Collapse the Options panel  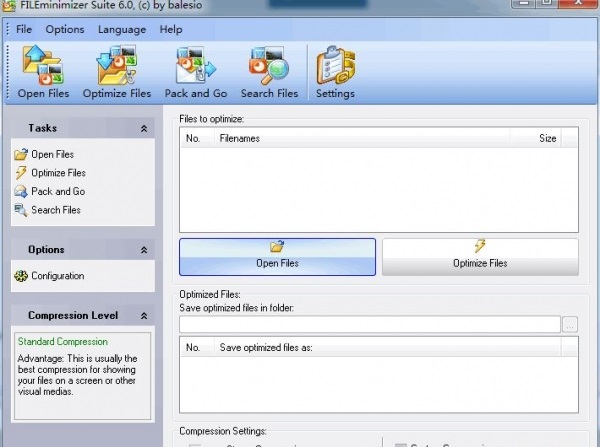(x=144, y=250)
